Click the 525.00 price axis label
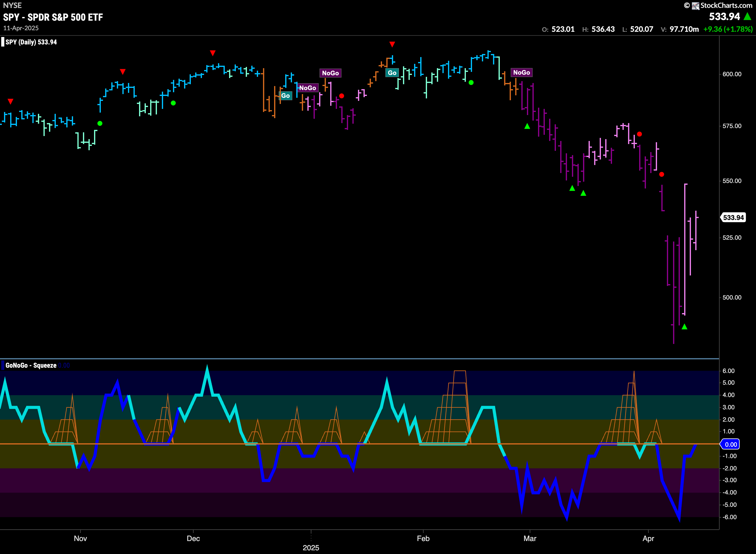 [732, 238]
